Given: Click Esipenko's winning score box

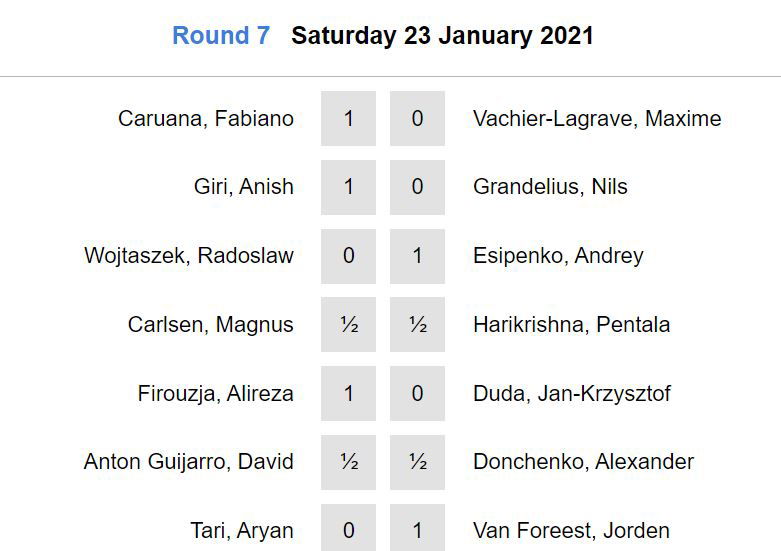Looking at the screenshot, I should click(417, 256).
